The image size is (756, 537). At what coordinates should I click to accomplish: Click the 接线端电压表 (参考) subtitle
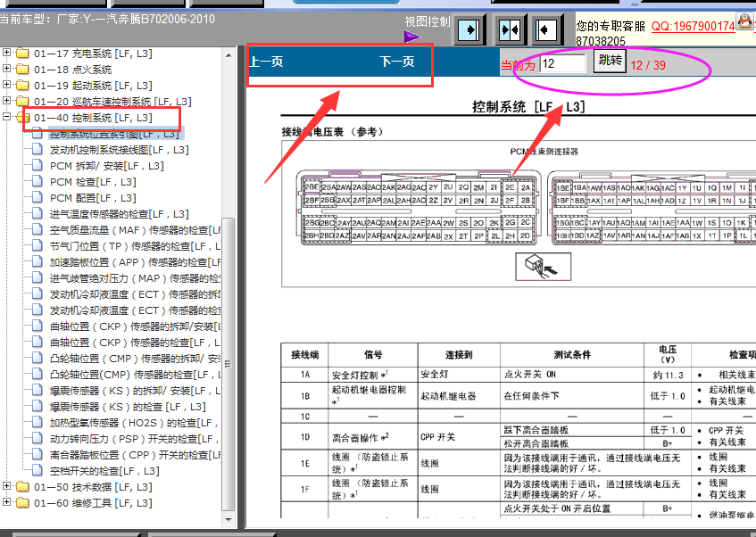[x=332, y=132]
